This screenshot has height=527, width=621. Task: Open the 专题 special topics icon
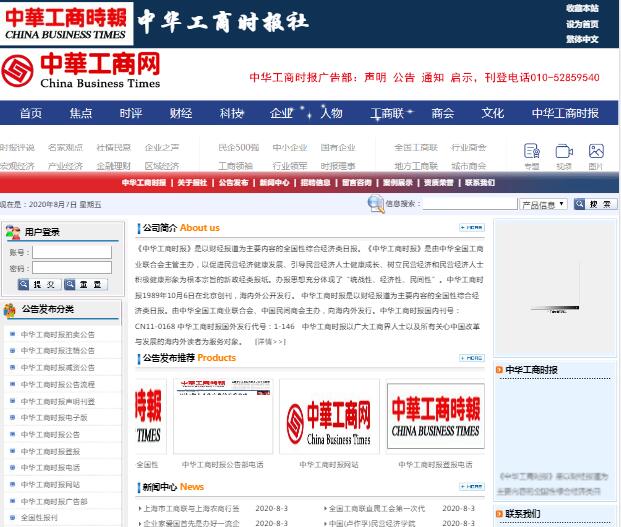pos(531,152)
